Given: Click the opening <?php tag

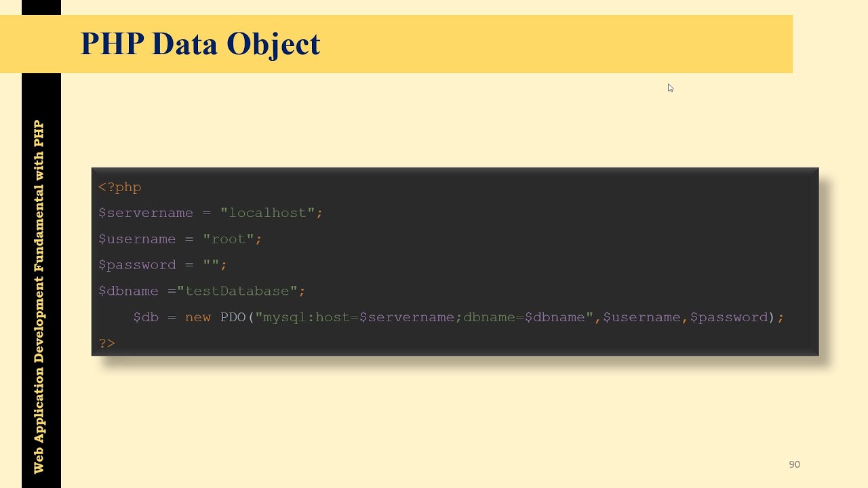Looking at the screenshot, I should pos(120,187).
